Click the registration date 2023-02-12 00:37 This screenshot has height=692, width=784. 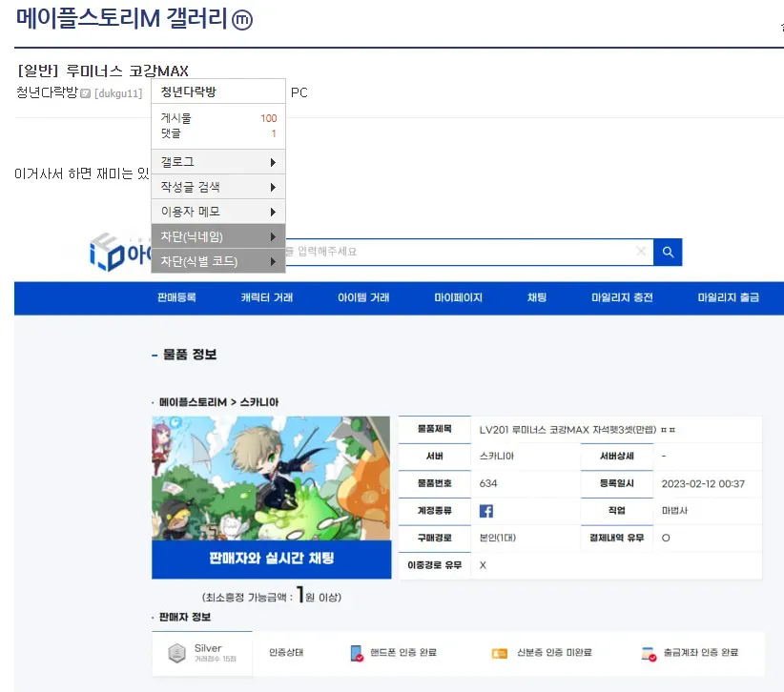point(703,483)
